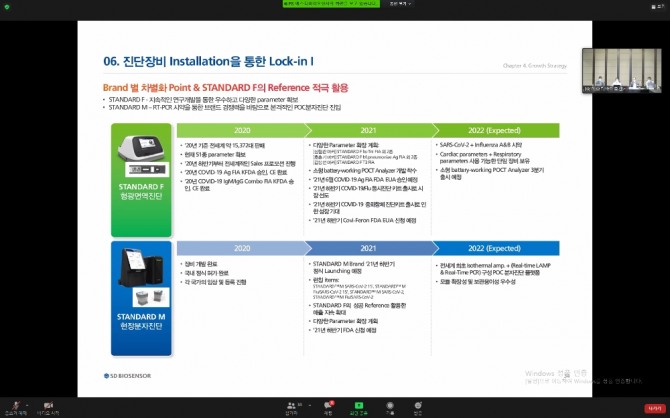Unmute the microphone in Zoom toolbar
This screenshot has height=418, width=670.
point(16,407)
